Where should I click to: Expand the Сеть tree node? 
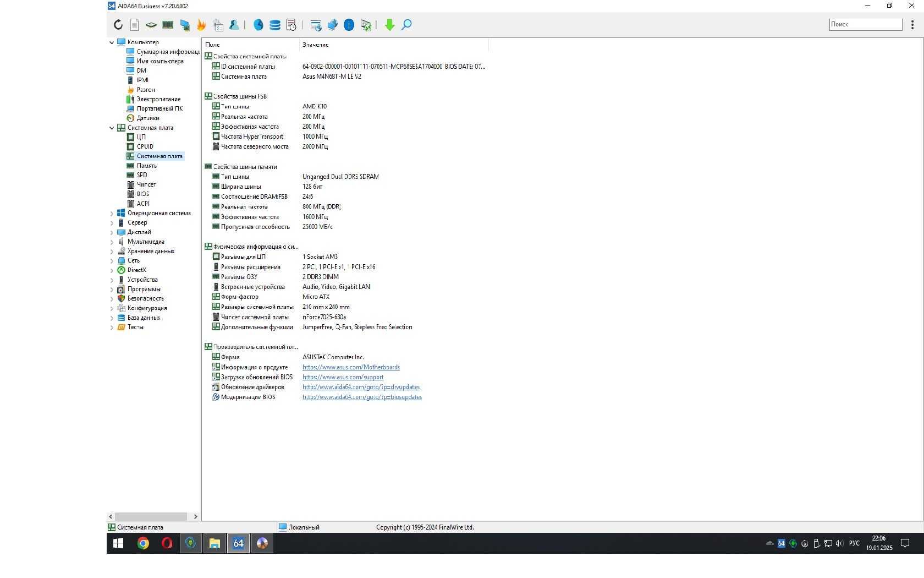(x=112, y=261)
